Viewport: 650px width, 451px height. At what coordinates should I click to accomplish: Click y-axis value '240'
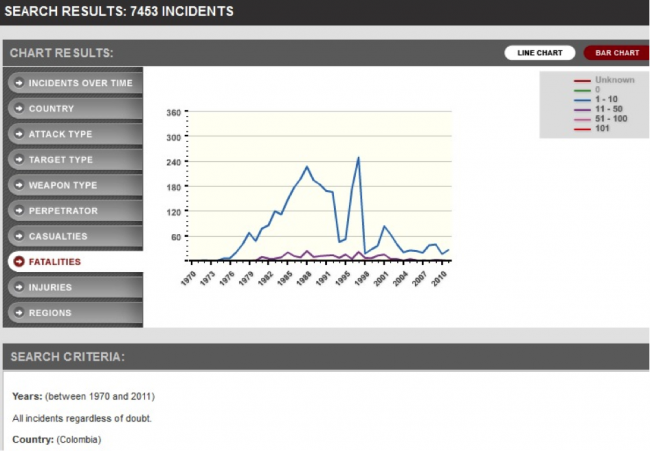tap(174, 162)
